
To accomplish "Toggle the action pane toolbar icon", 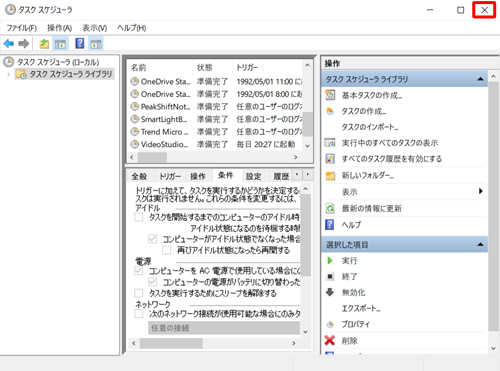I will point(96,44).
